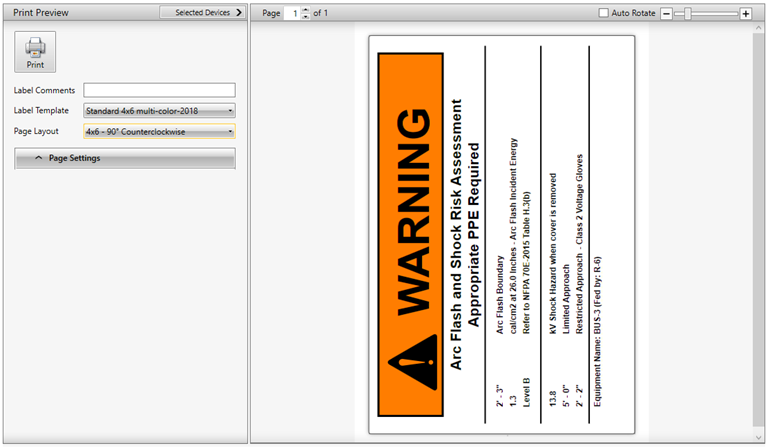Click the Label Comments text field
The height and width of the screenshot is (448, 768).
159,90
